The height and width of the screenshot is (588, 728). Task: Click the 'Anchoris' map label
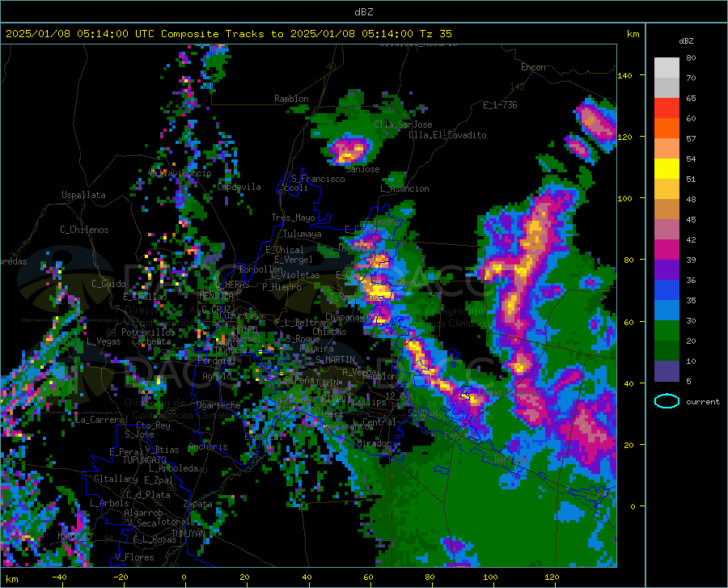click(x=208, y=447)
